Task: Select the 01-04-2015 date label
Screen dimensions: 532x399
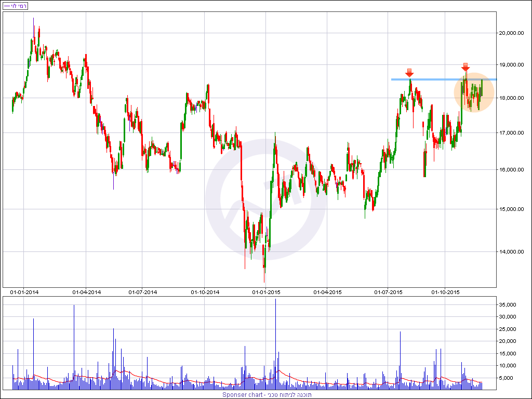Action: pyautogui.click(x=327, y=292)
